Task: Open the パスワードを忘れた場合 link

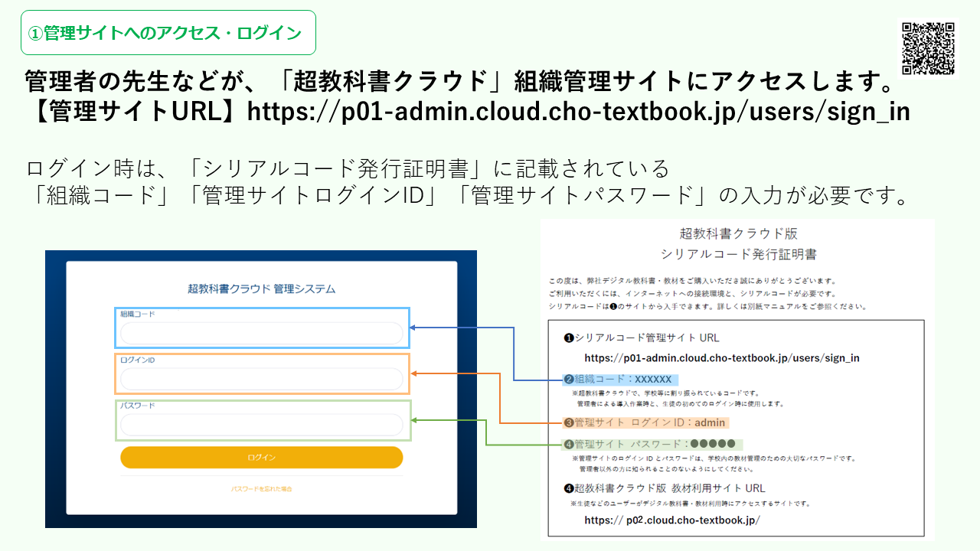Action: (x=261, y=488)
